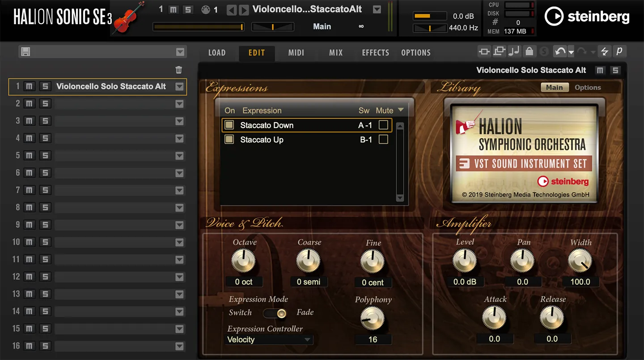Click the Coarse tuning knob
644x360 pixels.
(308, 261)
